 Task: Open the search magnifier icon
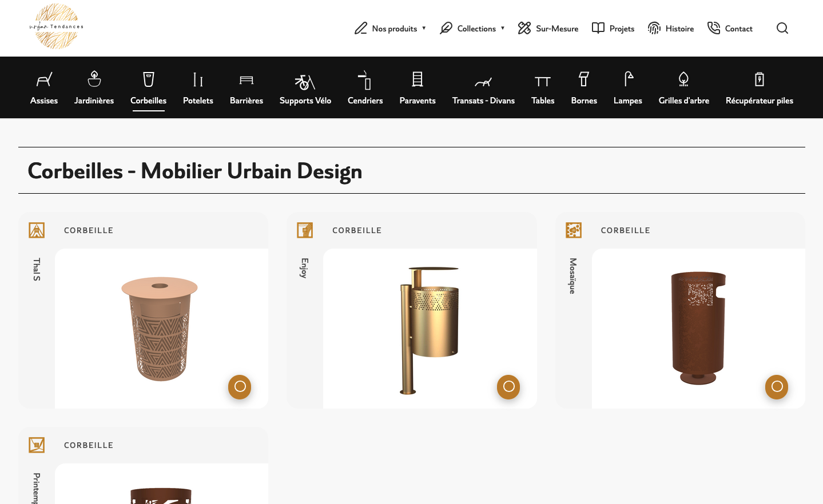[782, 28]
